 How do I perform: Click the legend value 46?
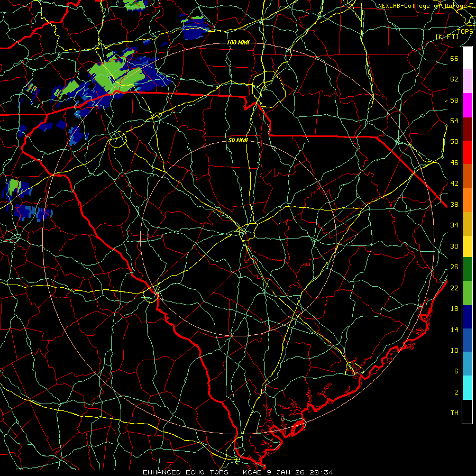tap(454, 163)
